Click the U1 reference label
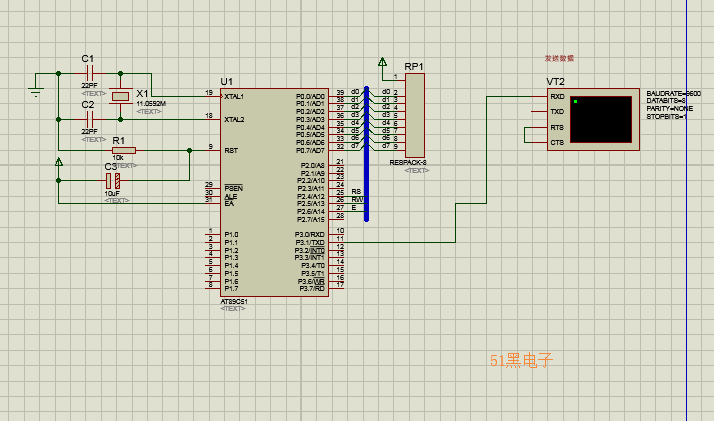Image resolution: width=714 pixels, height=421 pixels. [227, 81]
